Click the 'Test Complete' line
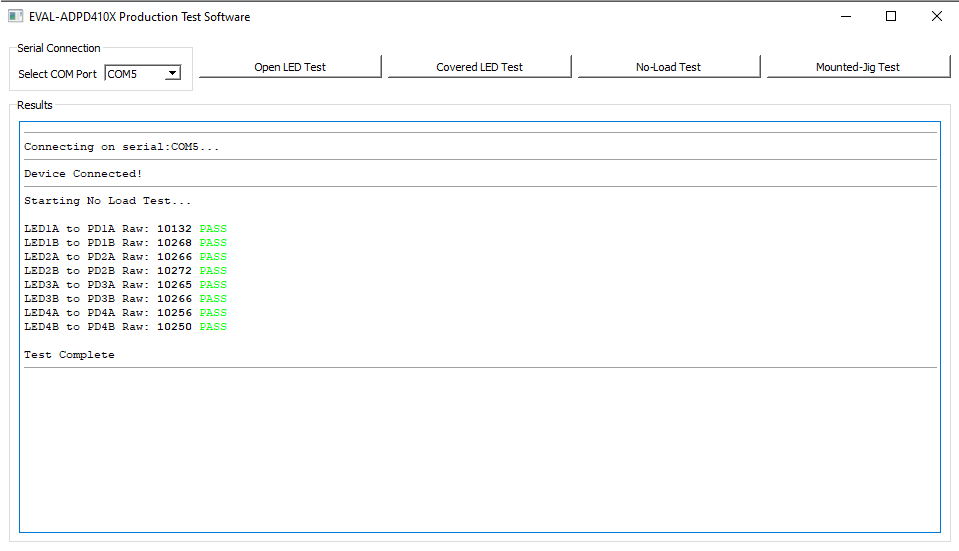This screenshot has height=551, width=959. tap(69, 355)
